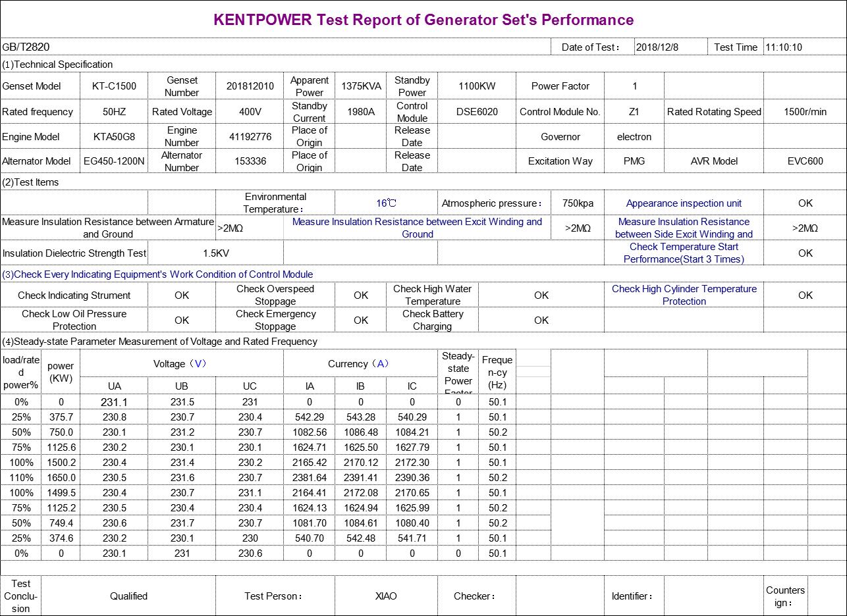Select the IC current column header

(x=412, y=386)
